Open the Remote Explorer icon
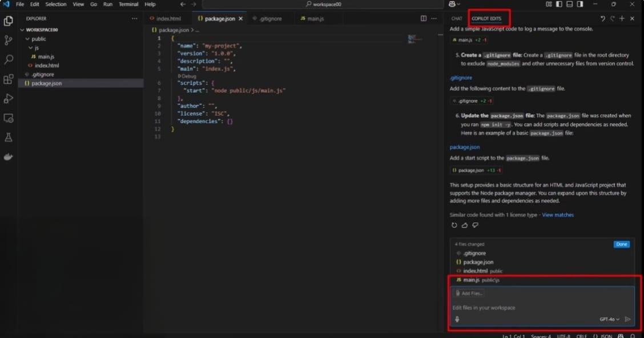This screenshot has height=338, width=644. pyautogui.click(x=8, y=118)
